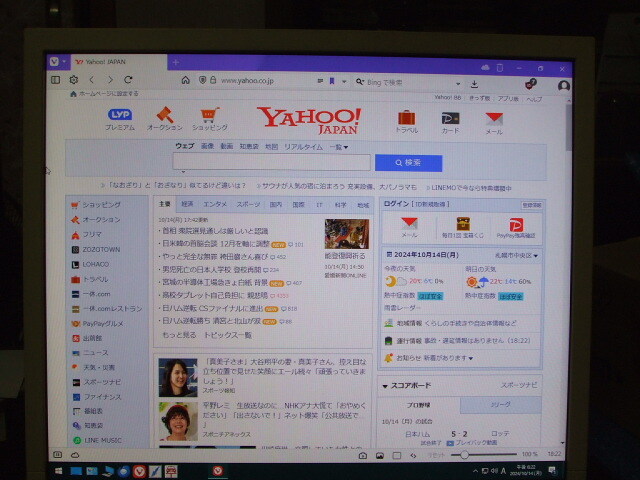
Task: Open もっと見る link under news
Action: coord(179,335)
